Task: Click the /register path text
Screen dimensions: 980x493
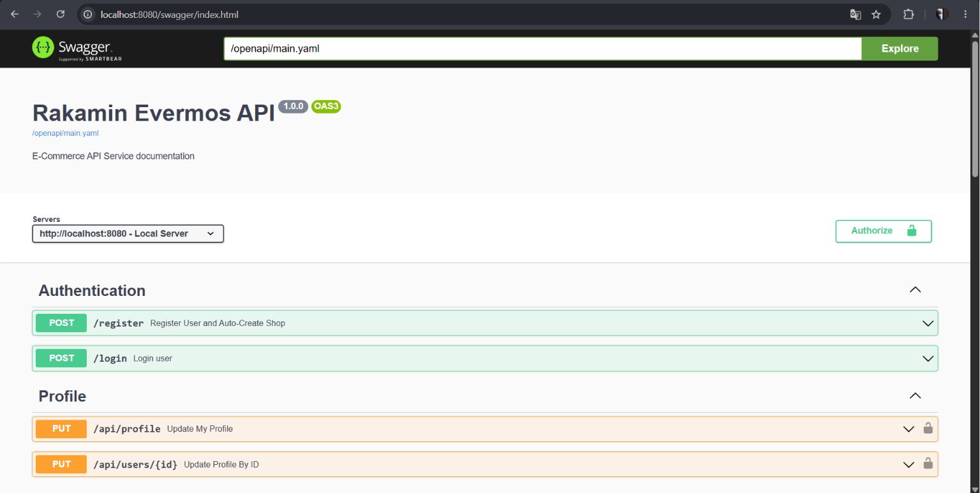Action: tap(119, 323)
